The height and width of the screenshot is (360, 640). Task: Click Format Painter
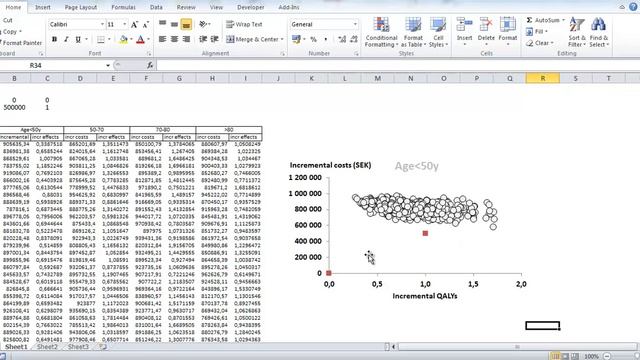pyautogui.click(x=21, y=43)
